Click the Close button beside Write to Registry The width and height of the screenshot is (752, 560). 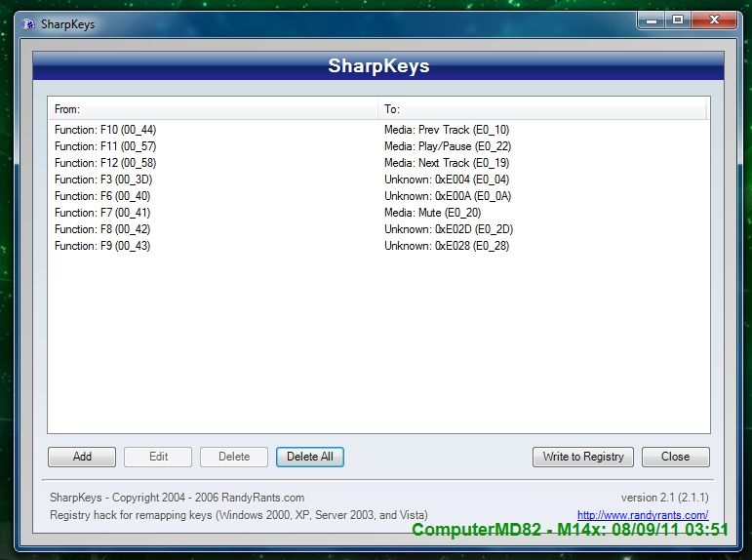point(675,457)
